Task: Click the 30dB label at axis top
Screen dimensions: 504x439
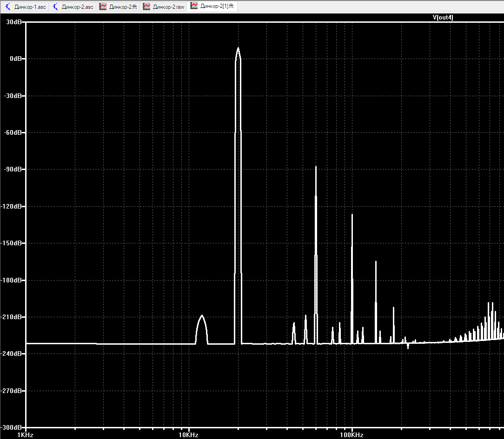Action: pos(14,22)
